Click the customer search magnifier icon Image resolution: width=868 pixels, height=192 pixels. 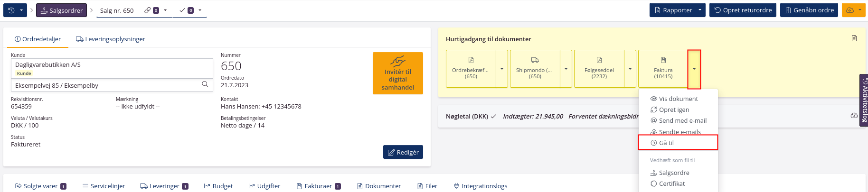point(205,84)
